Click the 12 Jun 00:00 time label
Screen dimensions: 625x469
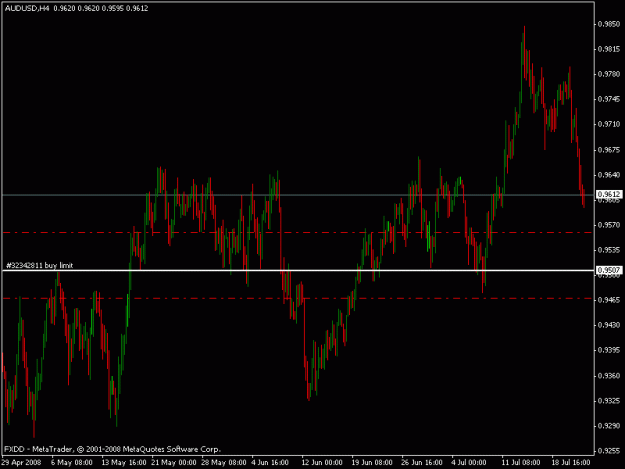[322, 462]
